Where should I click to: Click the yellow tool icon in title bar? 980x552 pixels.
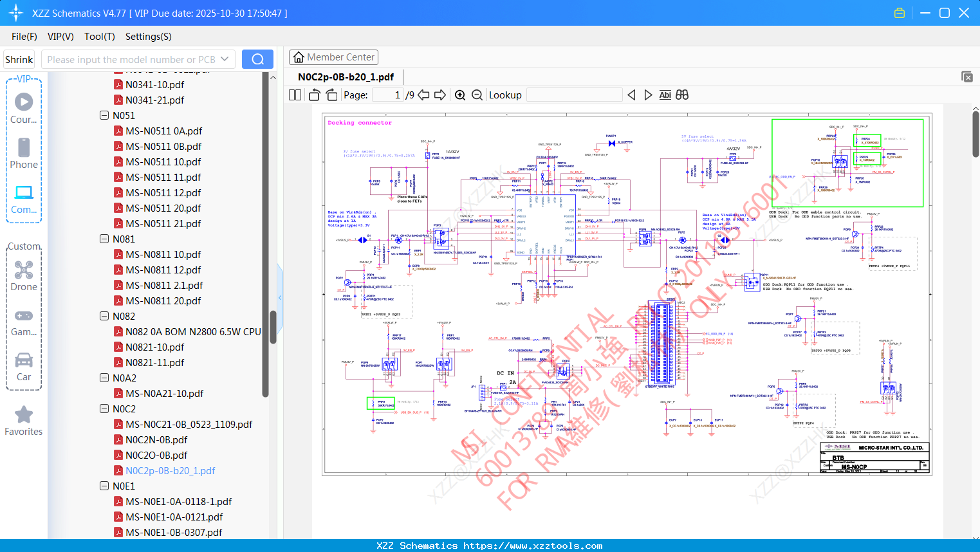[900, 13]
